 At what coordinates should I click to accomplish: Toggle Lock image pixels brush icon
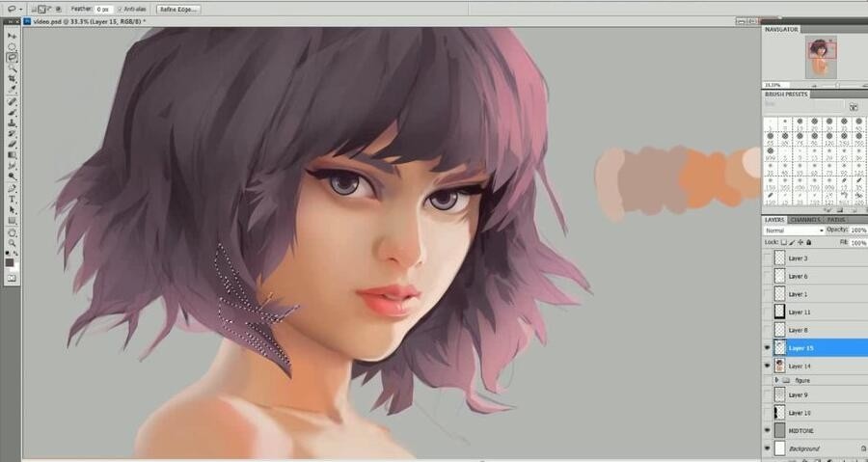(x=792, y=242)
